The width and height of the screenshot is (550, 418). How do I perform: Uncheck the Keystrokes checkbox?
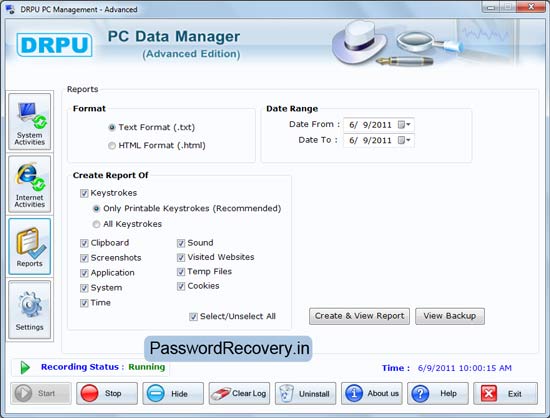84,193
